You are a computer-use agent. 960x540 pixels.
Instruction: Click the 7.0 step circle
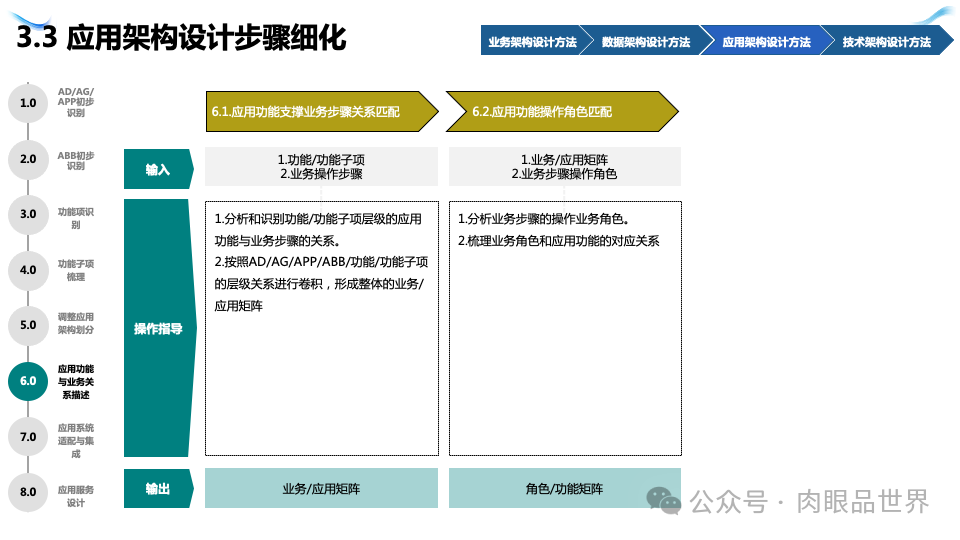[x=28, y=437]
